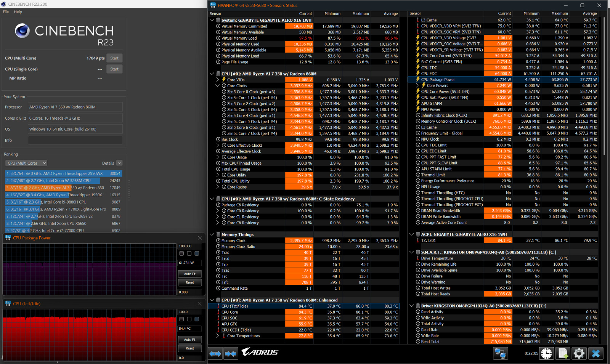Click middle color box in CPU (Tctl/Tdie) graph
Screen dimensions: 610x364
pos(189,319)
